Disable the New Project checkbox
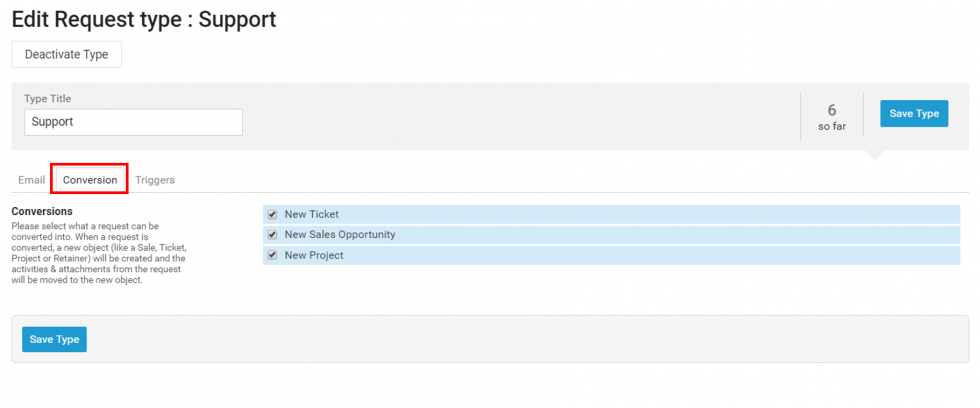Image resolution: width=980 pixels, height=408 pixels. [x=272, y=256]
